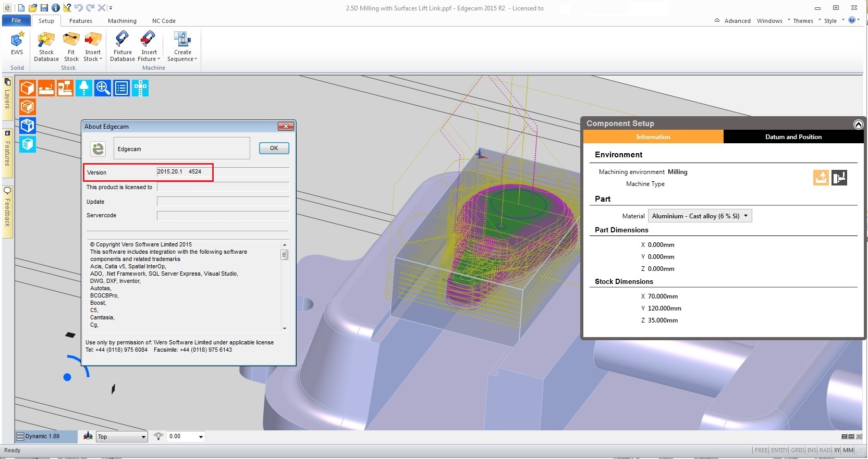This screenshot has height=459, width=868.
Task: Click the zoom extents magnifier viewport icon
Action: tap(103, 88)
